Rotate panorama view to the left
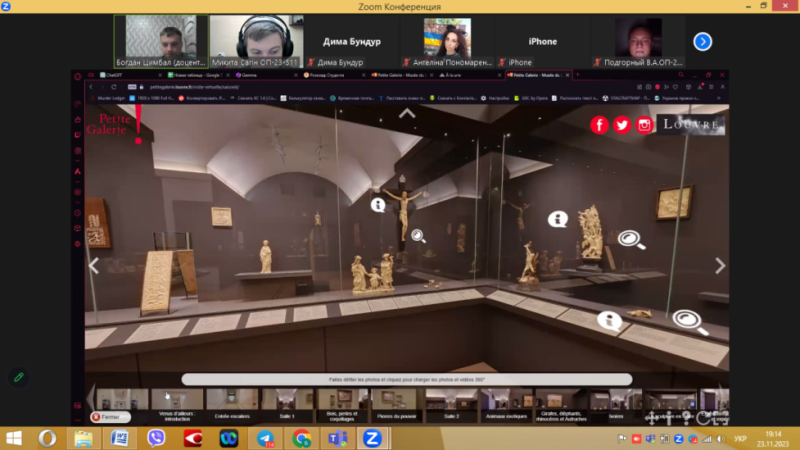Viewport: 800px width, 450px height. (93, 266)
